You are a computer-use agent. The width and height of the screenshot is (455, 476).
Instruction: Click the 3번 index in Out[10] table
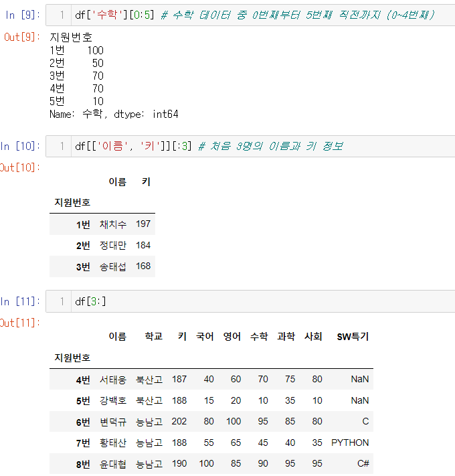pos(83,267)
